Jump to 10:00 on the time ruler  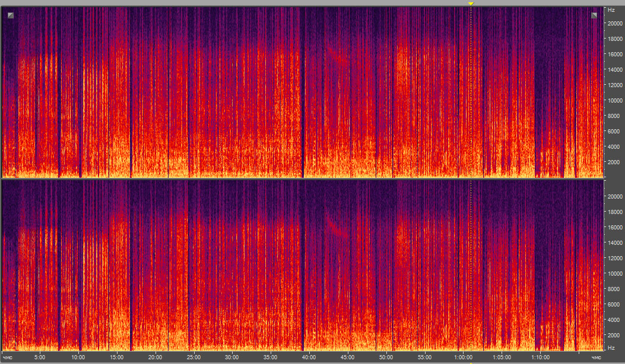tap(78, 357)
